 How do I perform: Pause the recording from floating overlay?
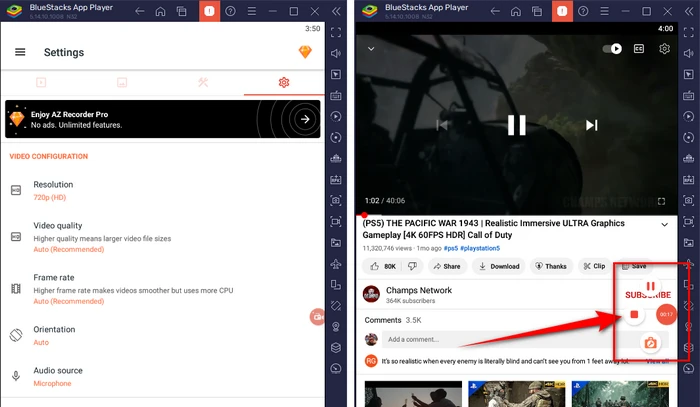point(650,287)
